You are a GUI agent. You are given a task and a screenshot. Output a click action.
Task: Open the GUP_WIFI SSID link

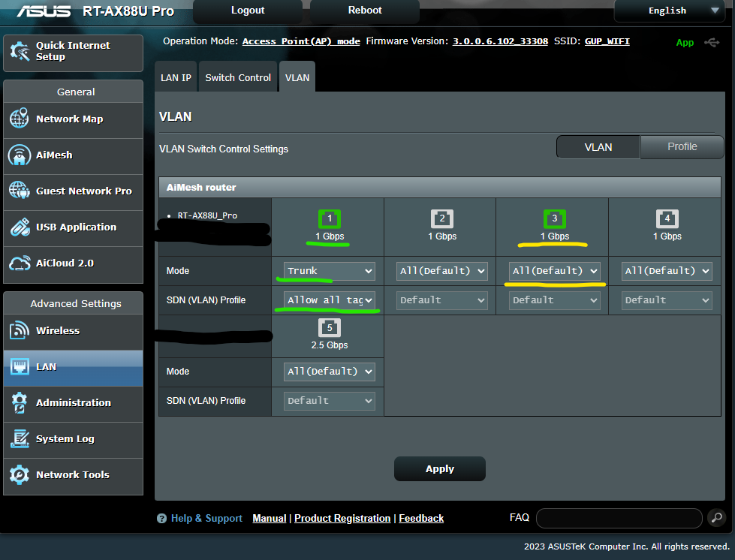tap(607, 41)
